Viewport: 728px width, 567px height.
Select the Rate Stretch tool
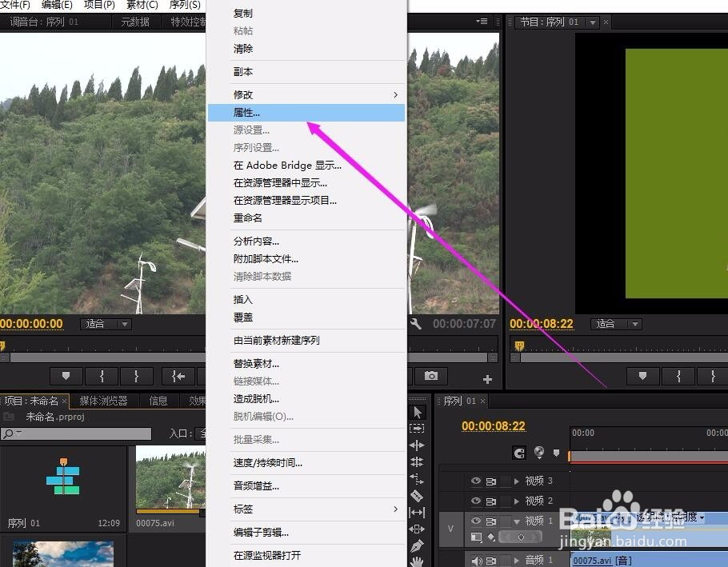[417, 478]
